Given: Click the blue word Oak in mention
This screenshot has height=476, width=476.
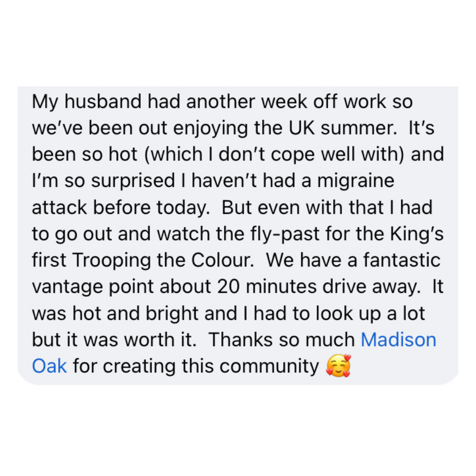Looking at the screenshot, I should (49, 366).
